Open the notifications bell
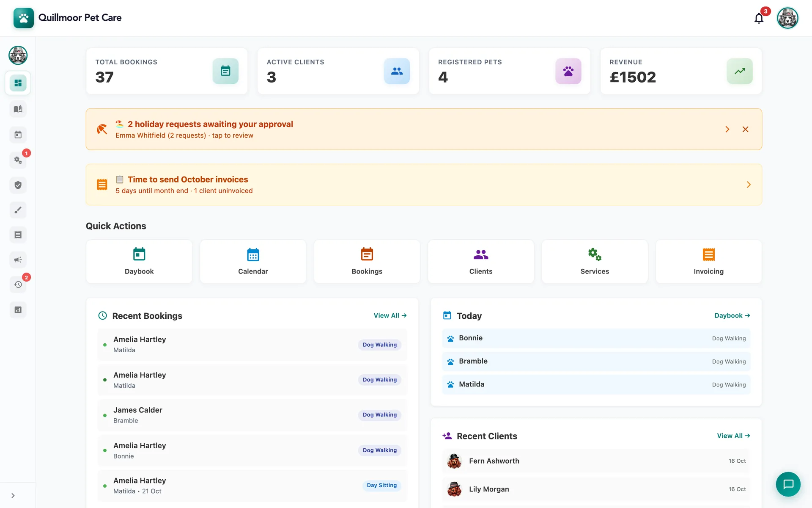Image resolution: width=812 pixels, height=508 pixels. point(759,18)
